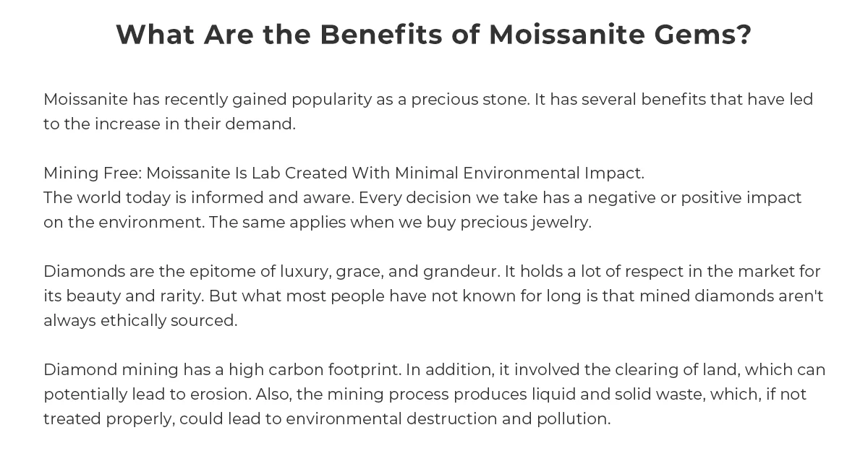Click the word 'demand' ending first paragraph

tap(262, 124)
